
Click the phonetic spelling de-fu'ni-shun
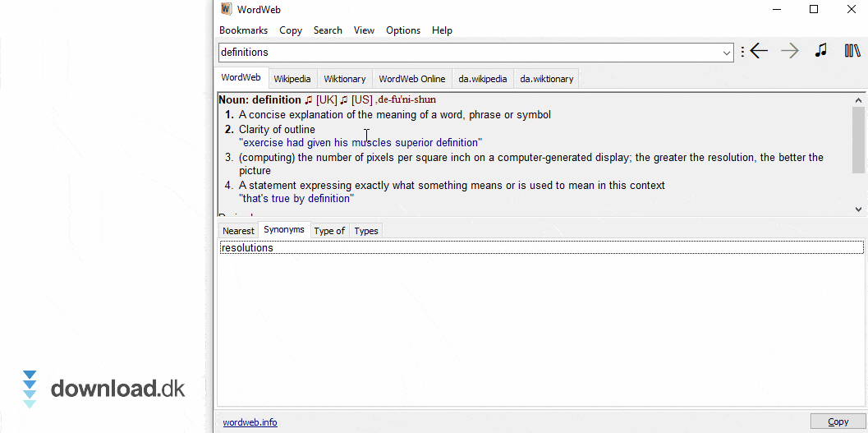(406, 99)
